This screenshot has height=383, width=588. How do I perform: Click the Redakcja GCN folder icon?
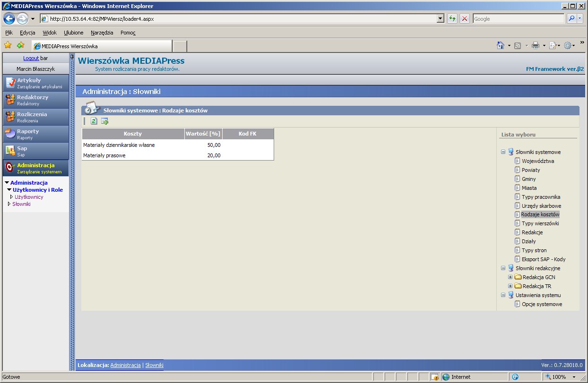518,277
